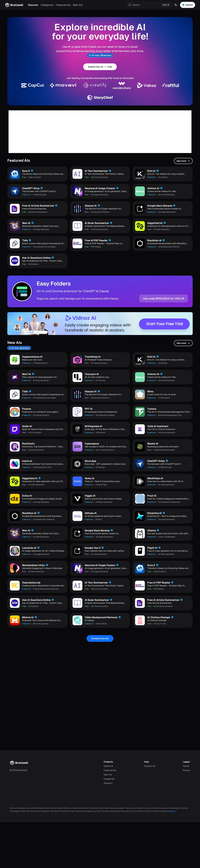
Task: Go to Featured AIs in navigation
Action: pos(63,5)
